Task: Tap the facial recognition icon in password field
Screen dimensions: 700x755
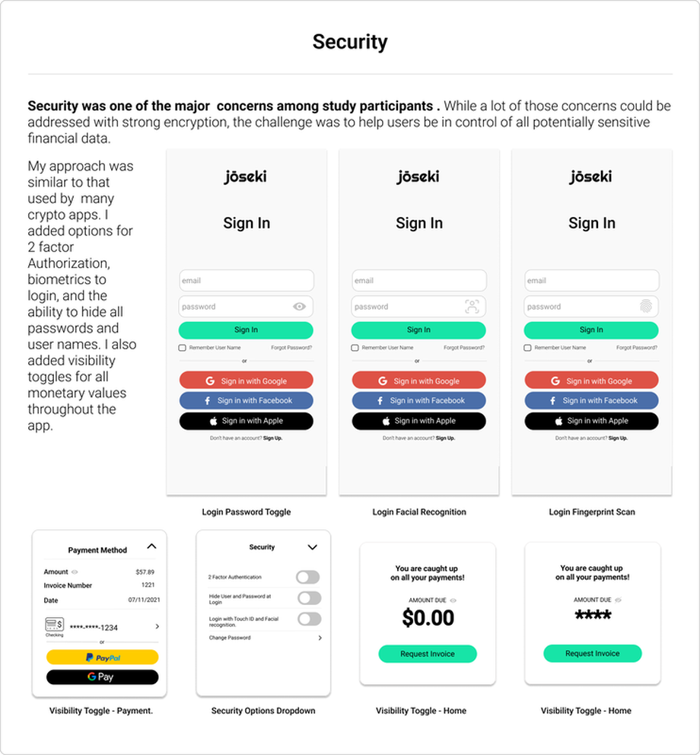Action: [x=472, y=307]
